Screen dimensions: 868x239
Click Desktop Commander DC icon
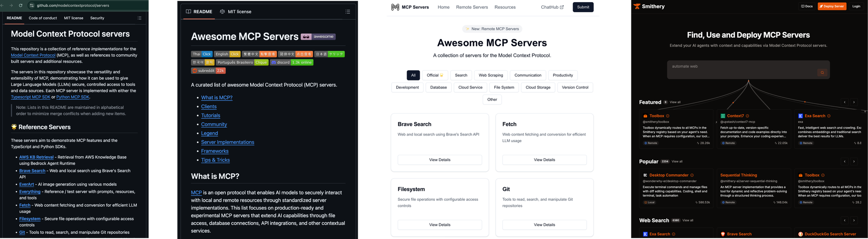click(x=645, y=175)
